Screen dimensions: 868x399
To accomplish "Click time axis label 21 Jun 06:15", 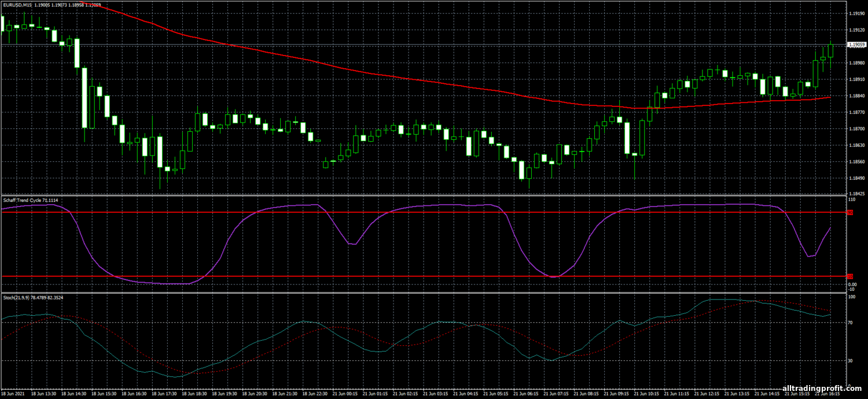I will click(x=526, y=393).
